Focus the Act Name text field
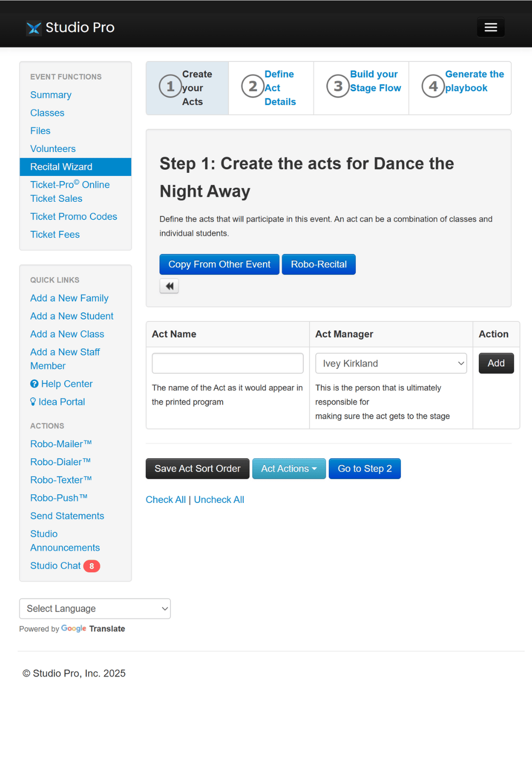This screenshot has height=768, width=532. click(x=227, y=363)
